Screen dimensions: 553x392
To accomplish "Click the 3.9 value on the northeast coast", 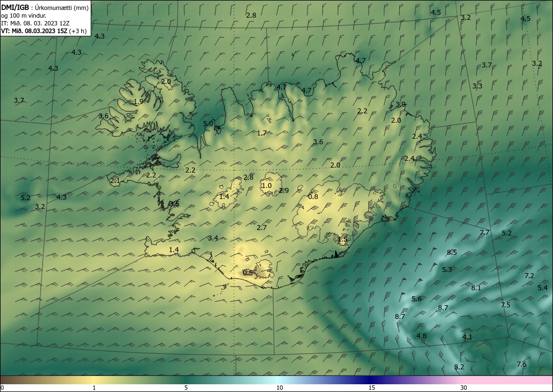I will pos(400,104).
